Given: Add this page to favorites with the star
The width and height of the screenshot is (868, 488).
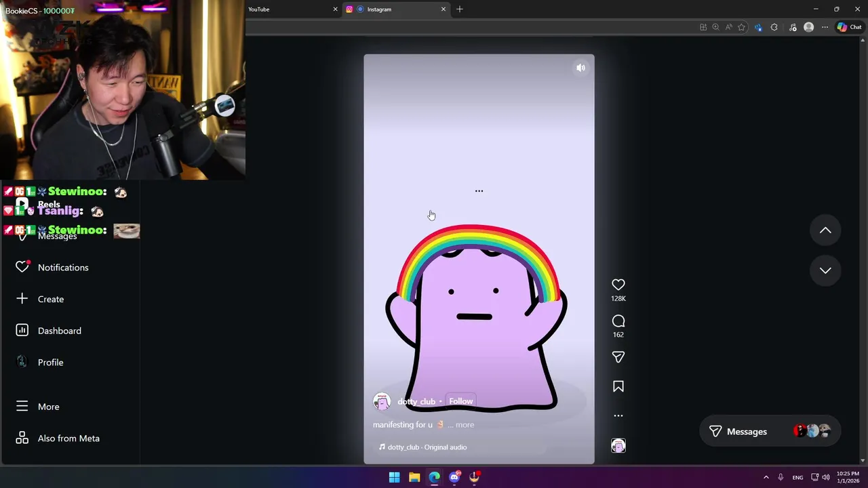Looking at the screenshot, I should pos(741,27).
